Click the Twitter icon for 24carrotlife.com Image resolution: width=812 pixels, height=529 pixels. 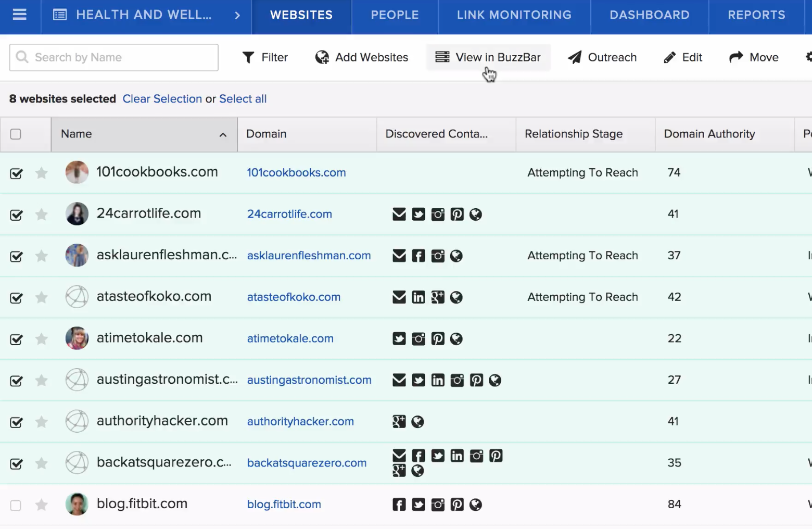coord(418,214)
